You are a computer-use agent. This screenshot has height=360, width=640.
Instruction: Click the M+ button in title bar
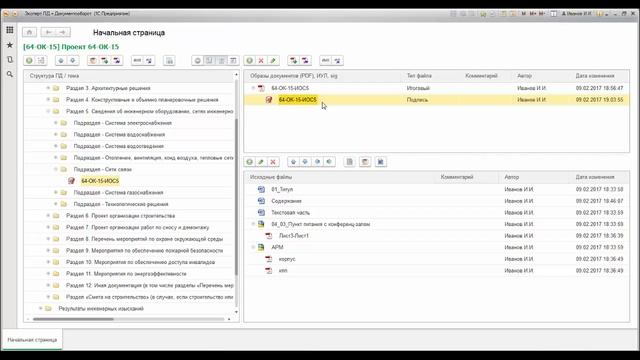[533, 13]
